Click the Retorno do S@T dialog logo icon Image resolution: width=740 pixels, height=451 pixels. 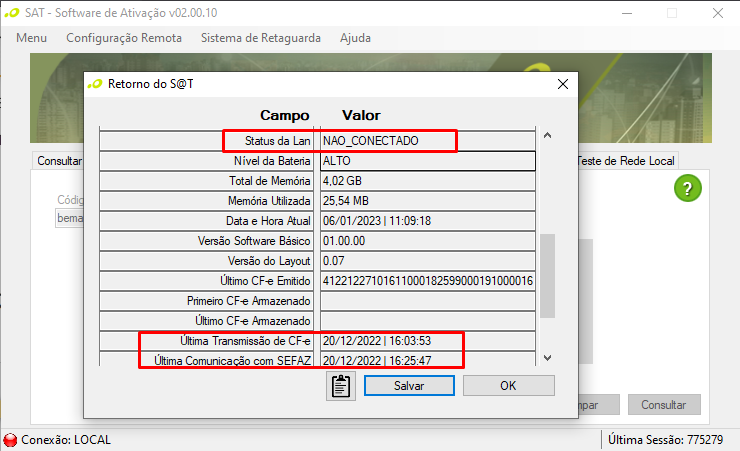coord(95,84)
